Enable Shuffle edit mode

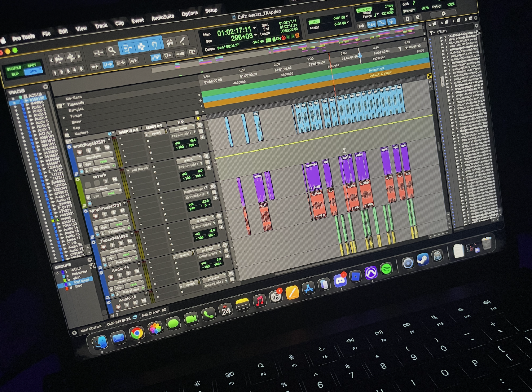coord(14,69)
